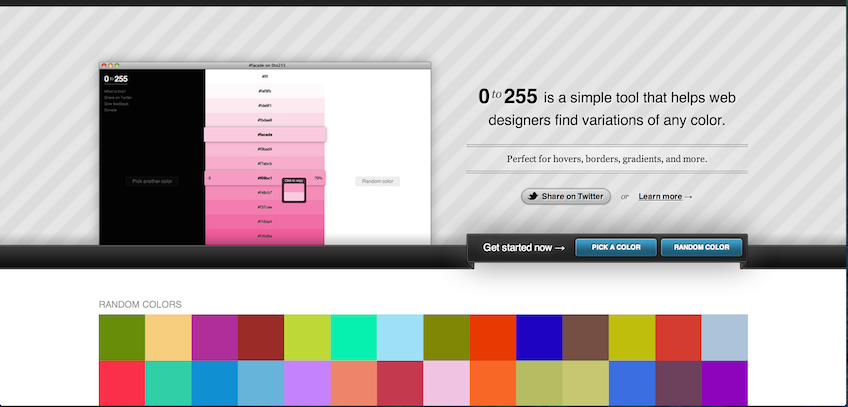Select the bright orange swatch in bottom row
The image size is (848, 407).
tap(492, 383)
